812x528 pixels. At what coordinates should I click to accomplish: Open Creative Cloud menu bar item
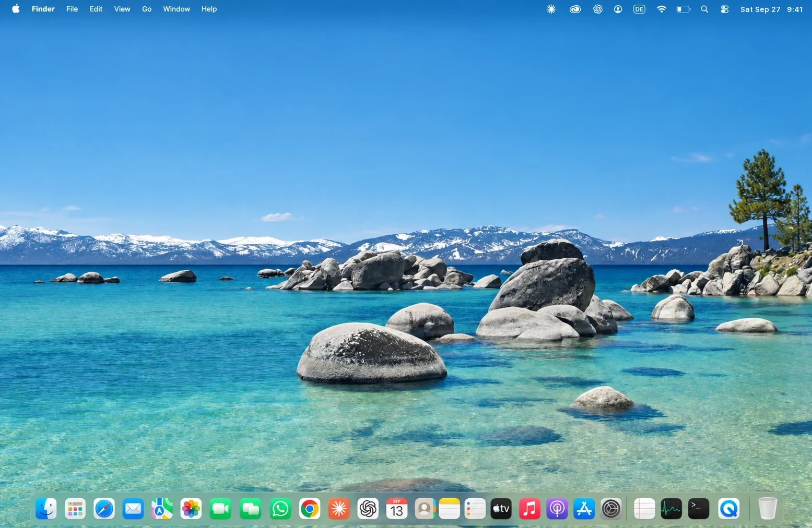pyautogui.click(x=575, y=9)
